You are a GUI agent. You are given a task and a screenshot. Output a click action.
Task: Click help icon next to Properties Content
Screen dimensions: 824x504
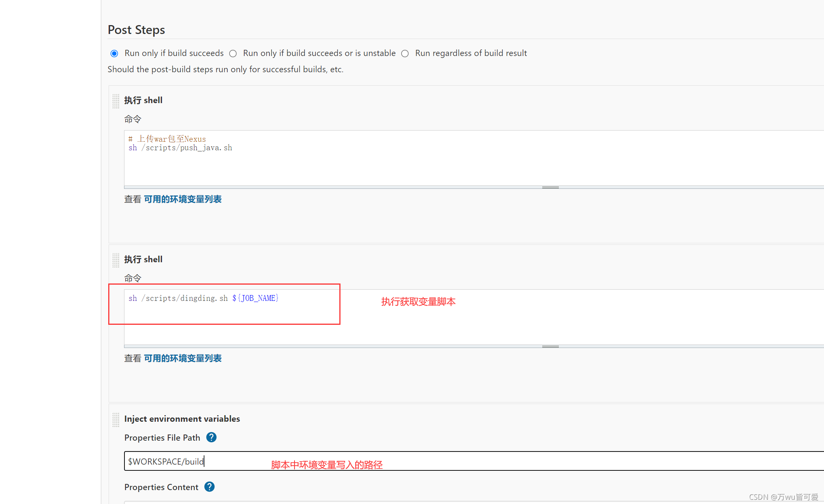(x=209, y=487)
